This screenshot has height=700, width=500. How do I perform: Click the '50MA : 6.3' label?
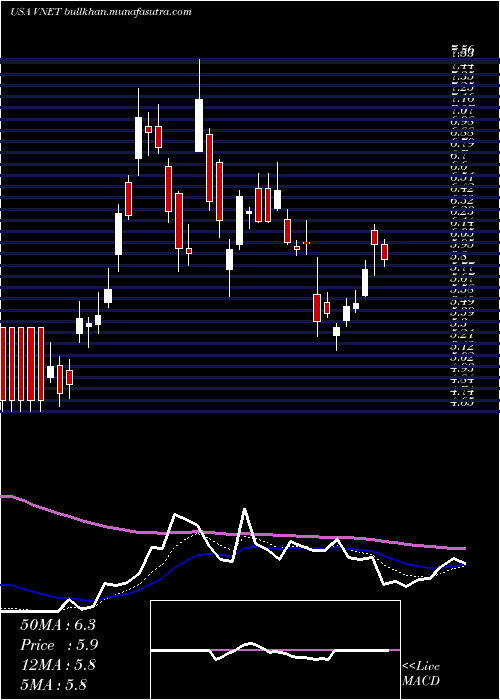pyautogui.click(x=58, y=625)
